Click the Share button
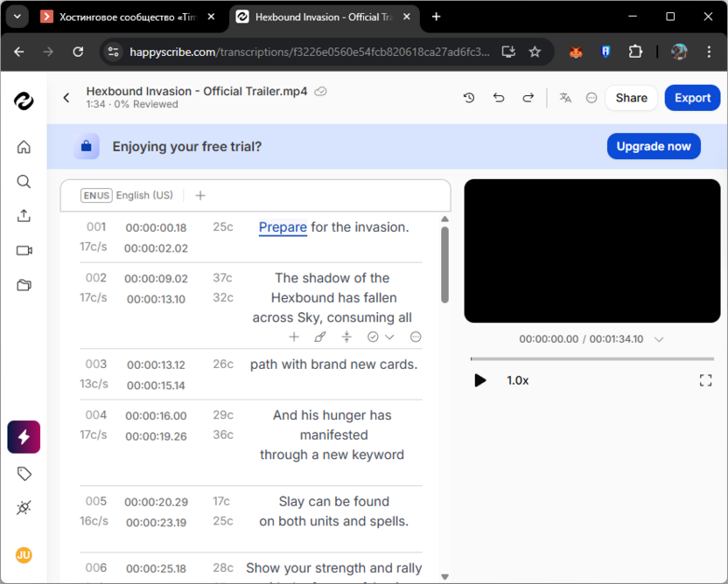 pyautogui.click(x=631, y=98)
